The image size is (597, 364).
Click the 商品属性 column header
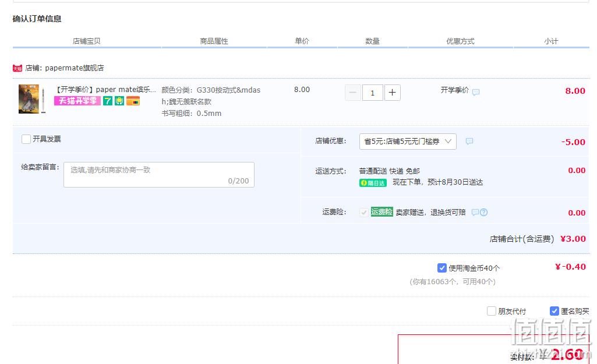pyautogui.click(x=214, y=41)
